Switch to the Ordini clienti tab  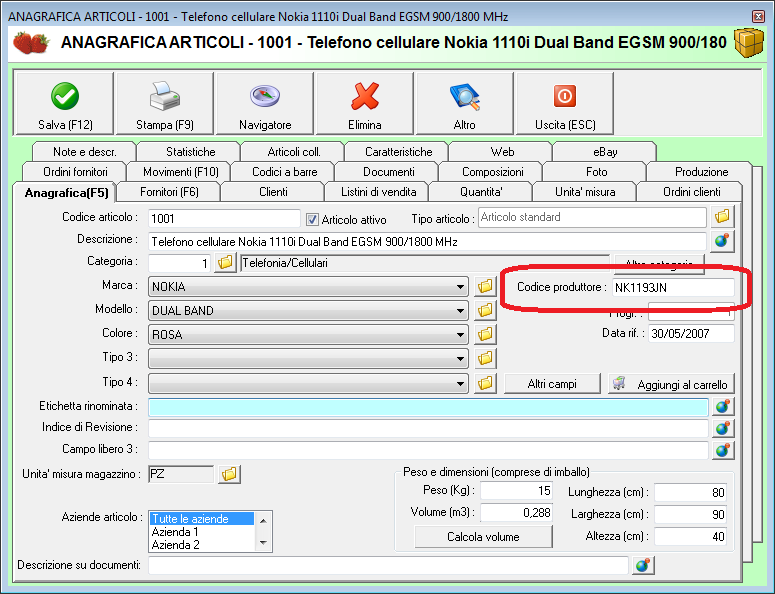pos(691,192)
